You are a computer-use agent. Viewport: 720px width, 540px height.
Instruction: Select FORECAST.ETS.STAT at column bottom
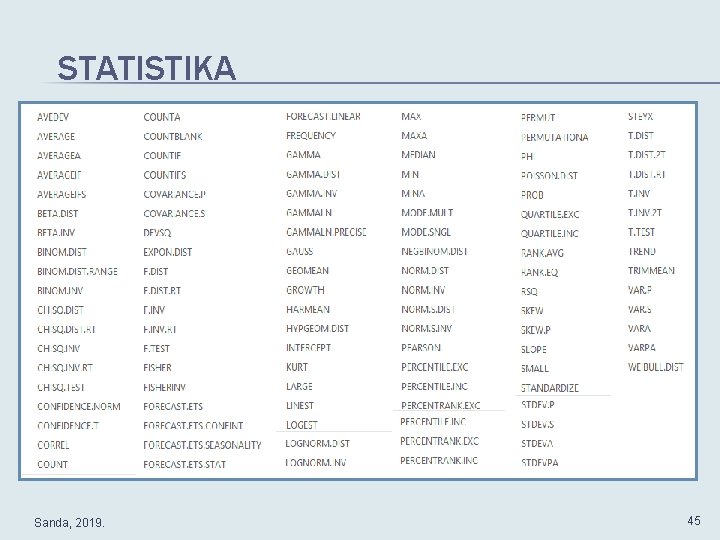(x=185, y=464)
